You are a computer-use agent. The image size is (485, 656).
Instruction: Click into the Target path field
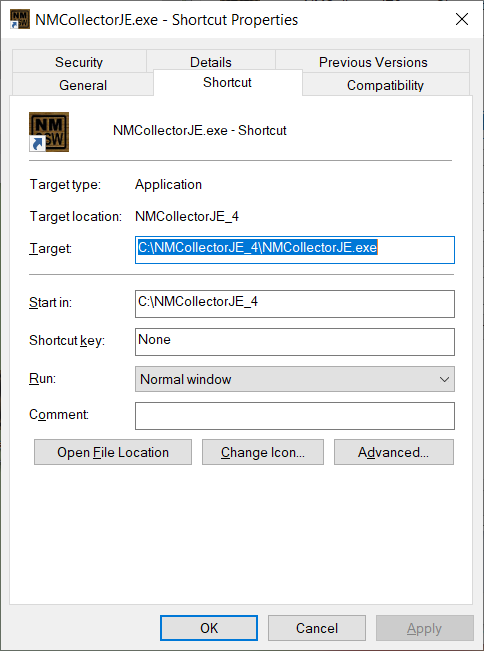point(295,250)
